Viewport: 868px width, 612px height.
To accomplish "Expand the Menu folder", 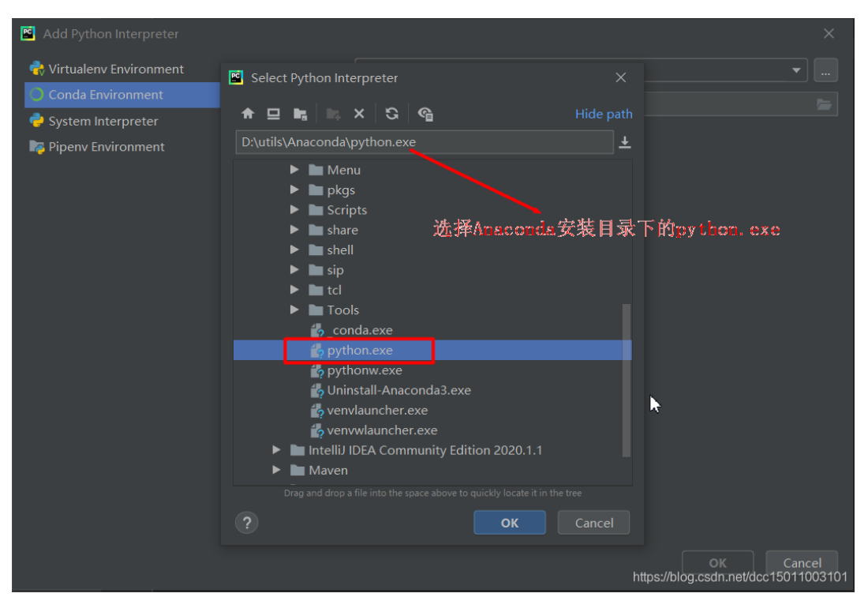I will (294, 170).
